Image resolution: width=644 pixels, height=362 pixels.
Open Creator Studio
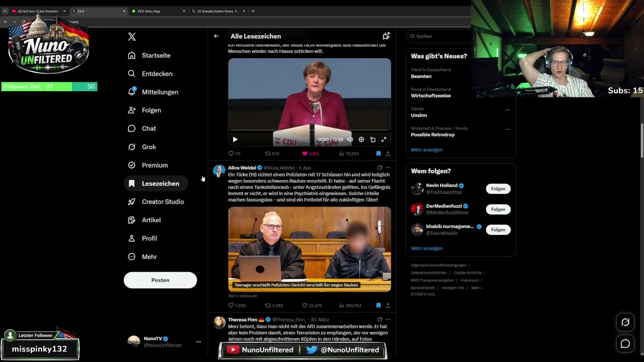click(156, 202)
